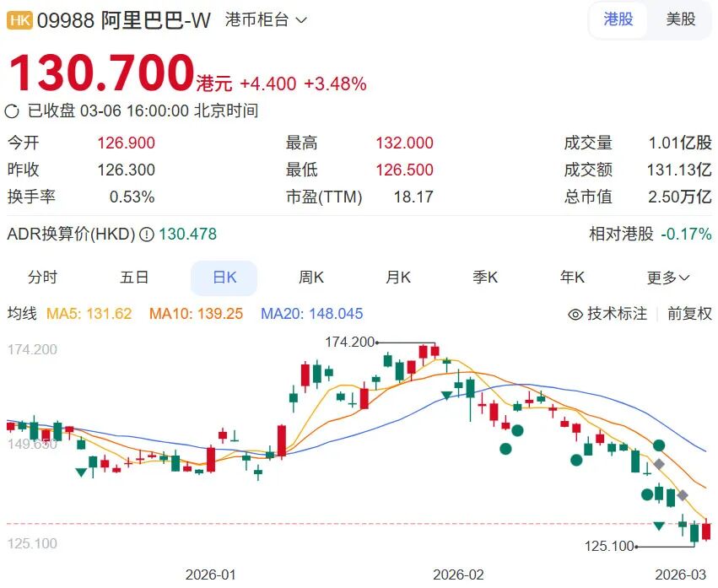
Task: Open the 港市柜台 dropdown
Action: coord(266,19)
